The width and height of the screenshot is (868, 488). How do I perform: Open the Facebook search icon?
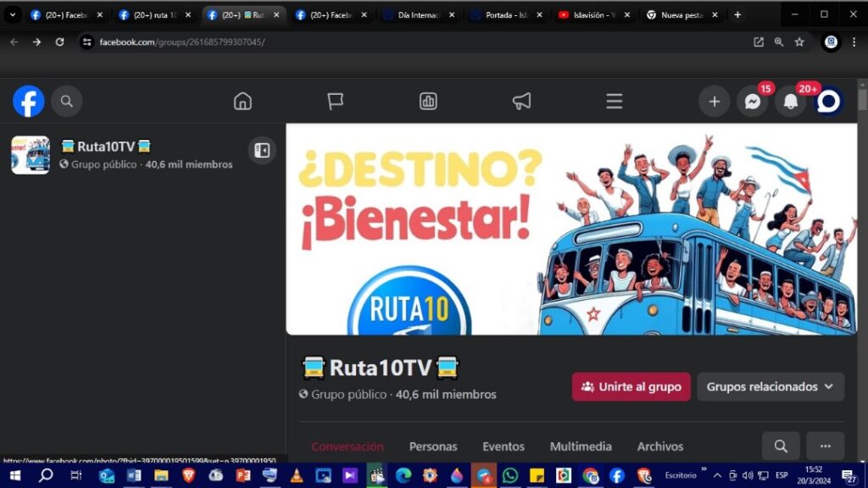click(x=67, y=102)
